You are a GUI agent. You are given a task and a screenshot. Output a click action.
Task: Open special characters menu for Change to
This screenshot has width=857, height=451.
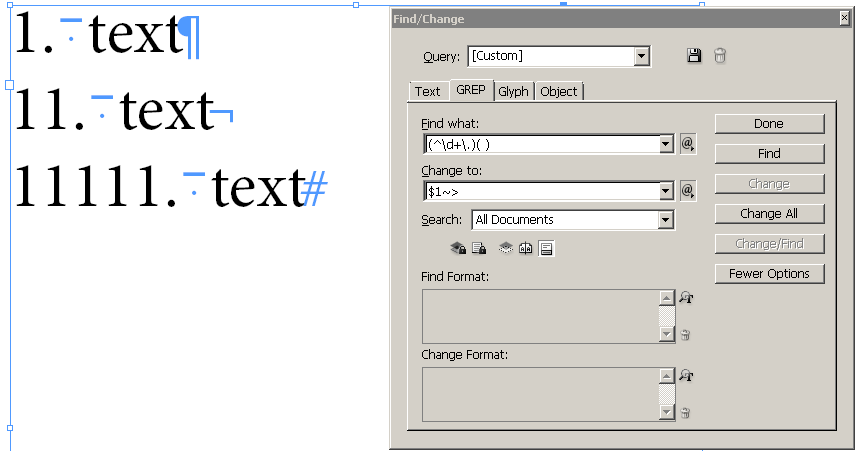point(688,191)
